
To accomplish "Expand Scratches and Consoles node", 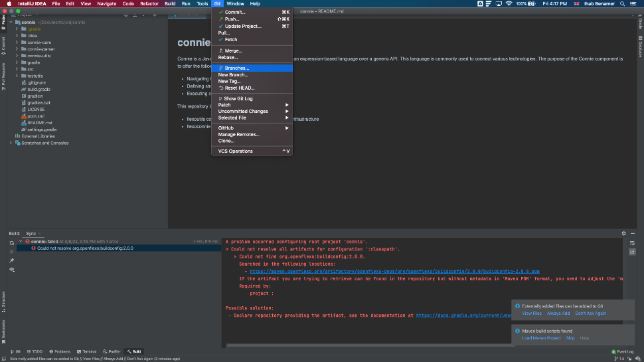I will pyautogui.click(x=11, y=143).
